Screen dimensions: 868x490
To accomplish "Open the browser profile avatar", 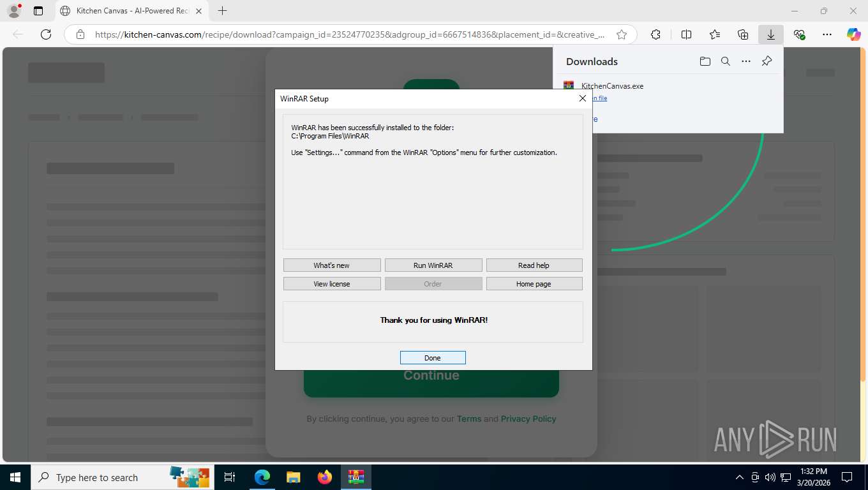I will 13,11.
